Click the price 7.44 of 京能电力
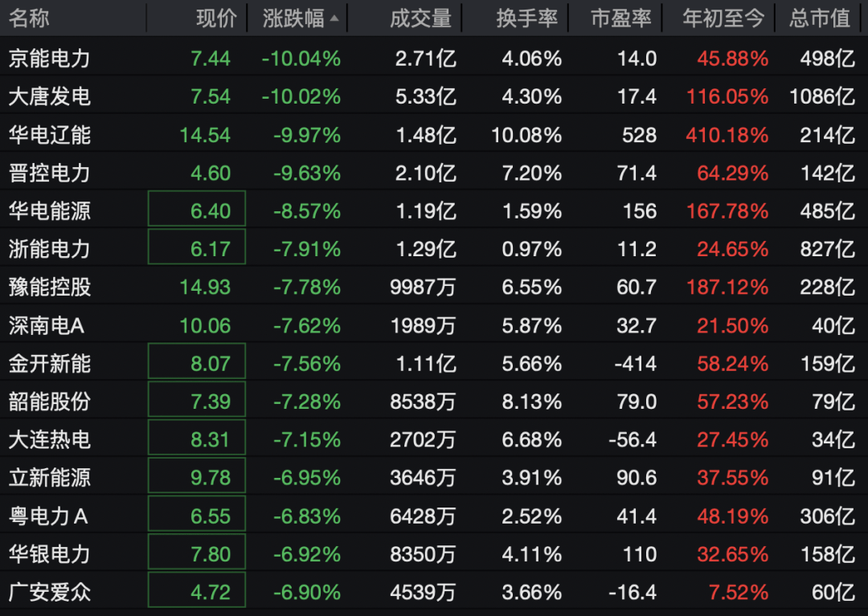This screenshot has width=868, height=616. pos(211,59)
